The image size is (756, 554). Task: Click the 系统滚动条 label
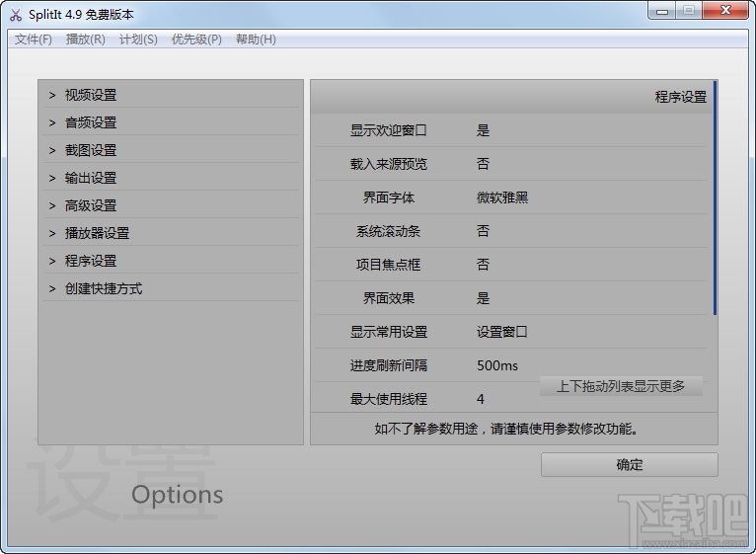[x=389, y=231]
